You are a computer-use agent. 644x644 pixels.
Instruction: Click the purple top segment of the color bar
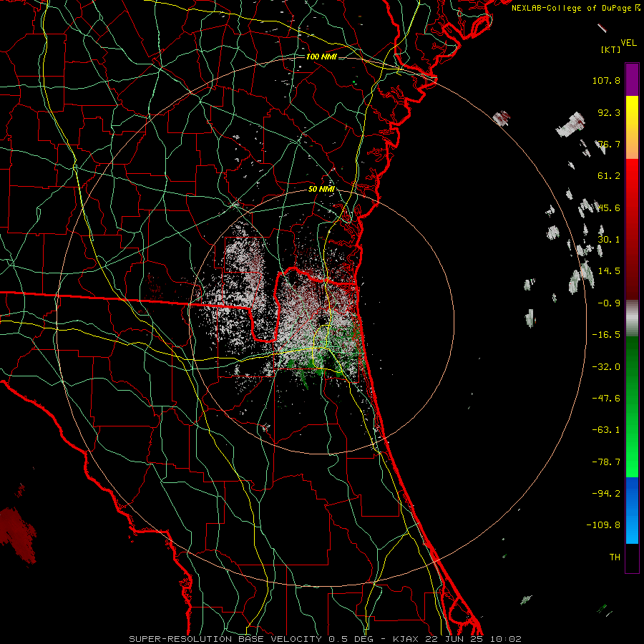point(632,79)
